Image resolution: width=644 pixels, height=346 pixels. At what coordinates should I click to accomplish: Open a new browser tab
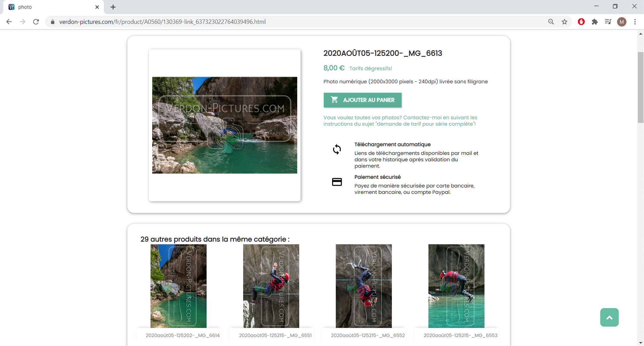[x=113, y=7]
